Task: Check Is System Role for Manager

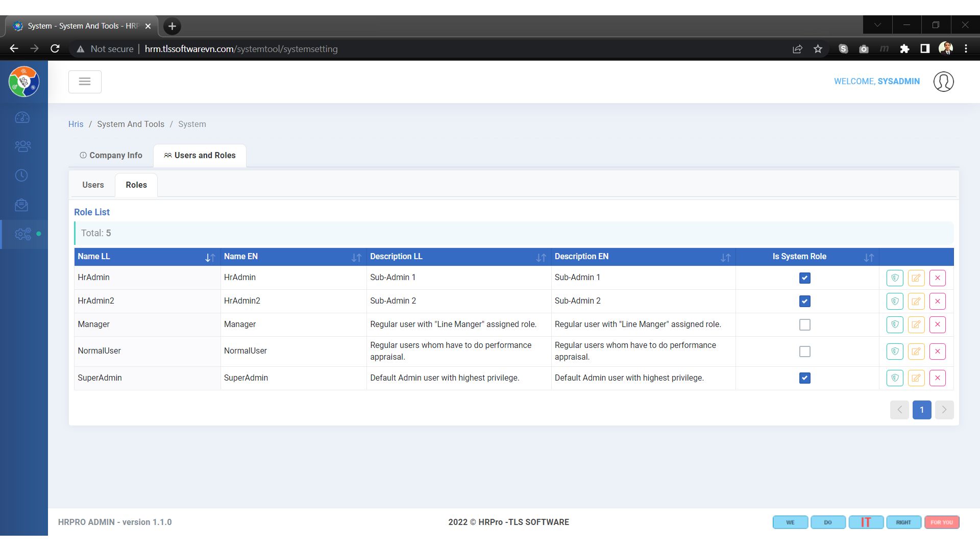Action: pos(804,325)
